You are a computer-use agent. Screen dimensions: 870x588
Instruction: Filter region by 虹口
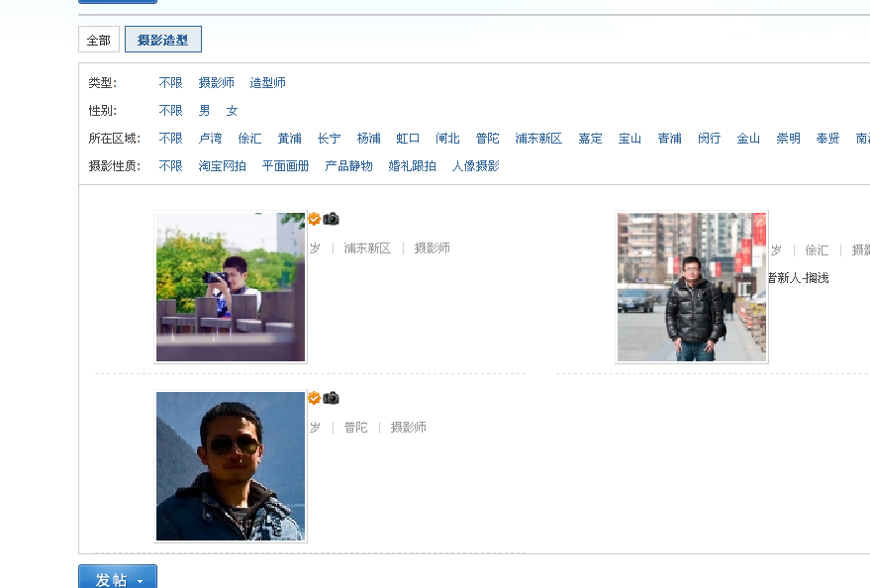point(408,139)
